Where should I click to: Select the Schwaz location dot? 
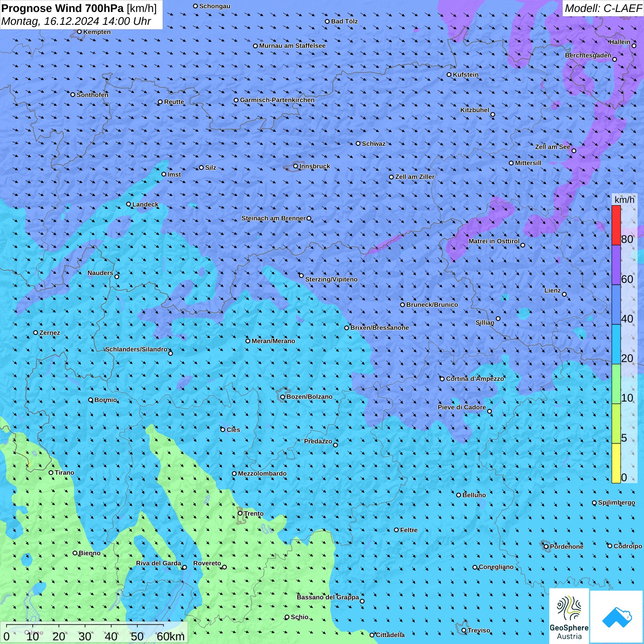tap(358, 144)
